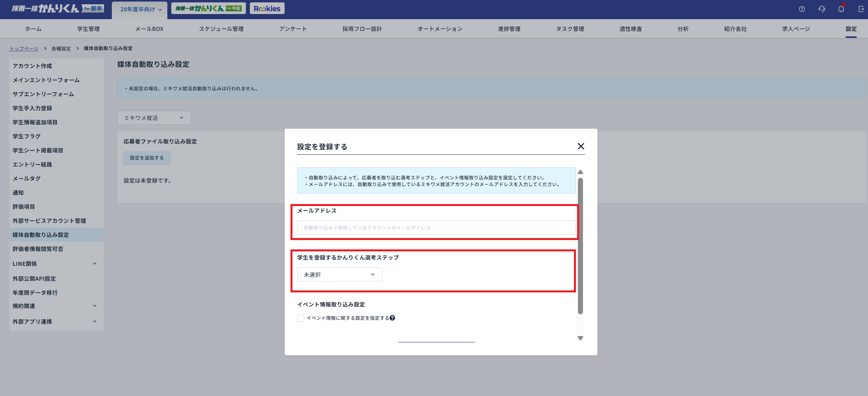Close the 設定を登録する modal
This screenshot has width=868, height=396.
[581, 146]
